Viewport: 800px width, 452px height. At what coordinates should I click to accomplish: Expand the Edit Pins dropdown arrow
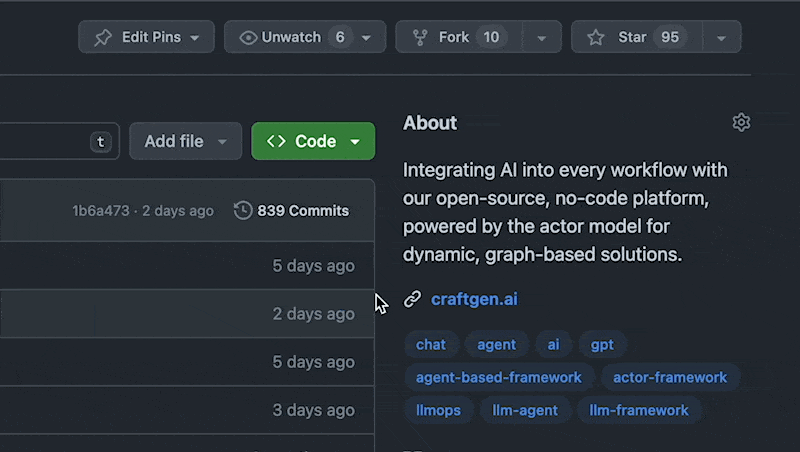(194, 38)
